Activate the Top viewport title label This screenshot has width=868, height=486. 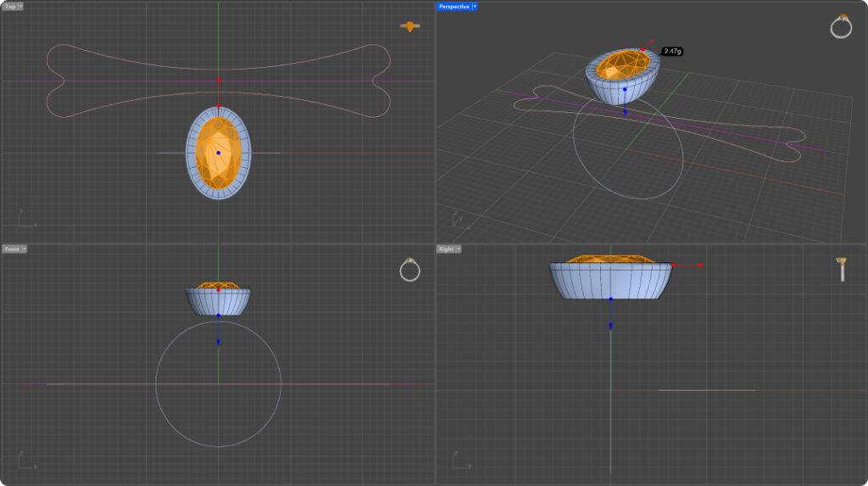click(10, 6)
